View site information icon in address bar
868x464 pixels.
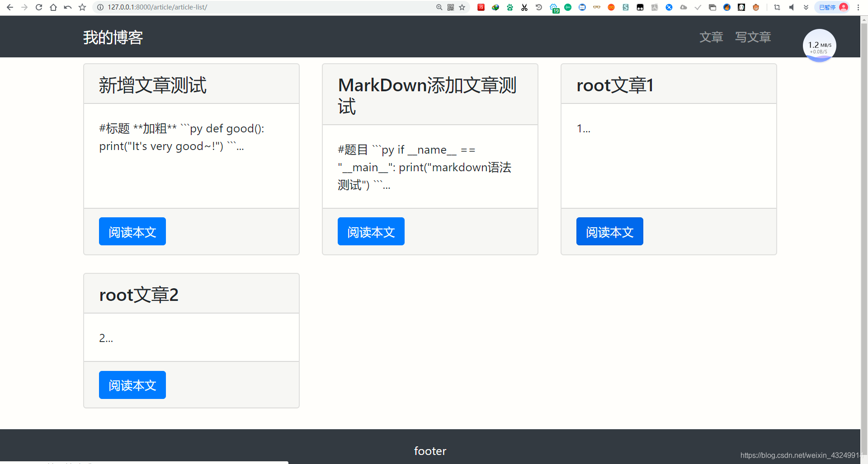coord(100,7)
